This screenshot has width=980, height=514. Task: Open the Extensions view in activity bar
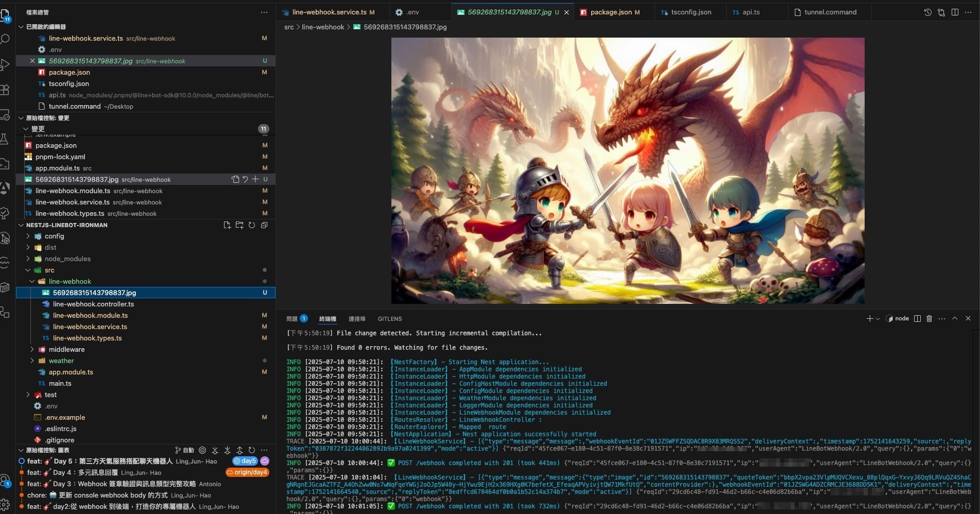tap(5, 90)
